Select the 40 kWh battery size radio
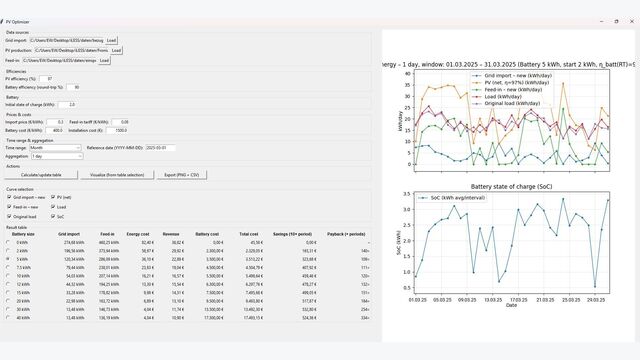The image size is (640, 360). tap(8, 318)
